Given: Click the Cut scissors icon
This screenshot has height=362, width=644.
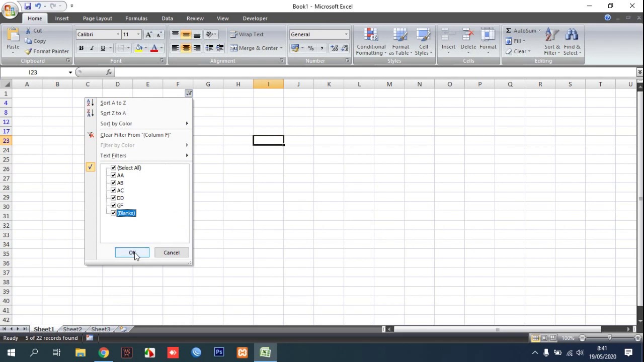Looking at the screenshot, I should 29,31.
